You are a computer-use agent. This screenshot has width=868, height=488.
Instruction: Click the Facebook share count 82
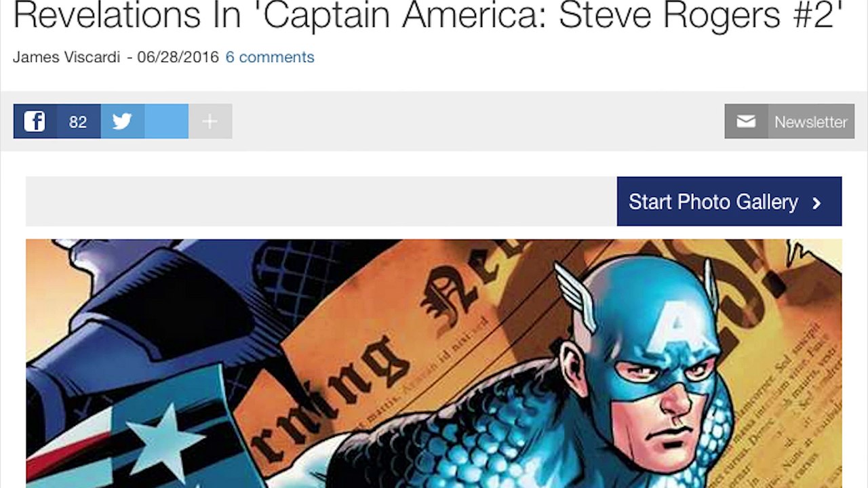(x=78, y=121)
